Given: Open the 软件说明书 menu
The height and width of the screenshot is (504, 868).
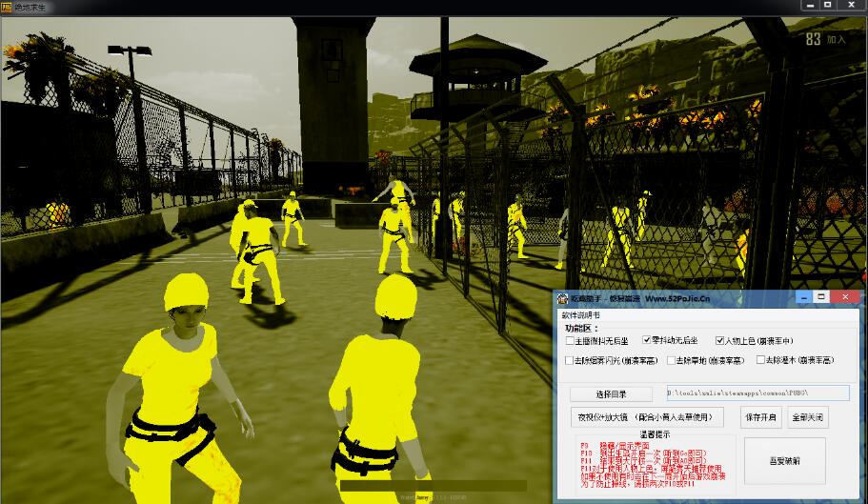Looking at the screenshot, I should coord(580,315).
